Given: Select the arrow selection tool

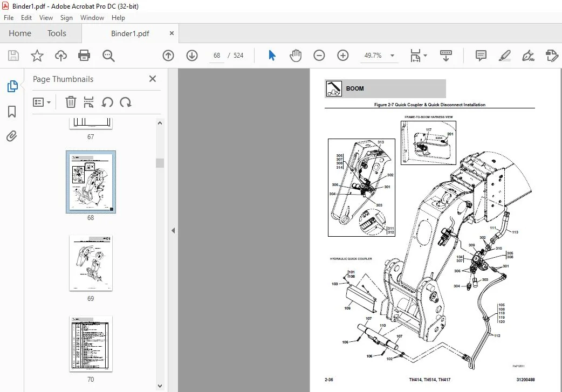Looking at the screenshot, I should tap(272, 56).
